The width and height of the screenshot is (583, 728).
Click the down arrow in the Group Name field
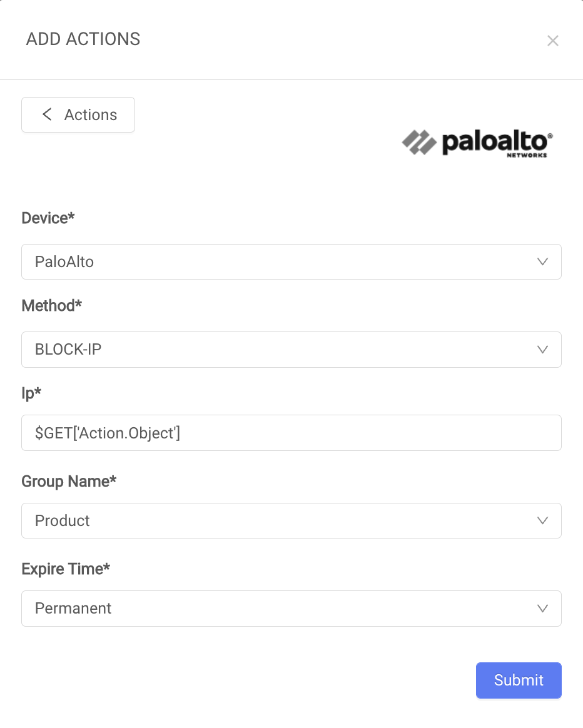tap(542, 520)
